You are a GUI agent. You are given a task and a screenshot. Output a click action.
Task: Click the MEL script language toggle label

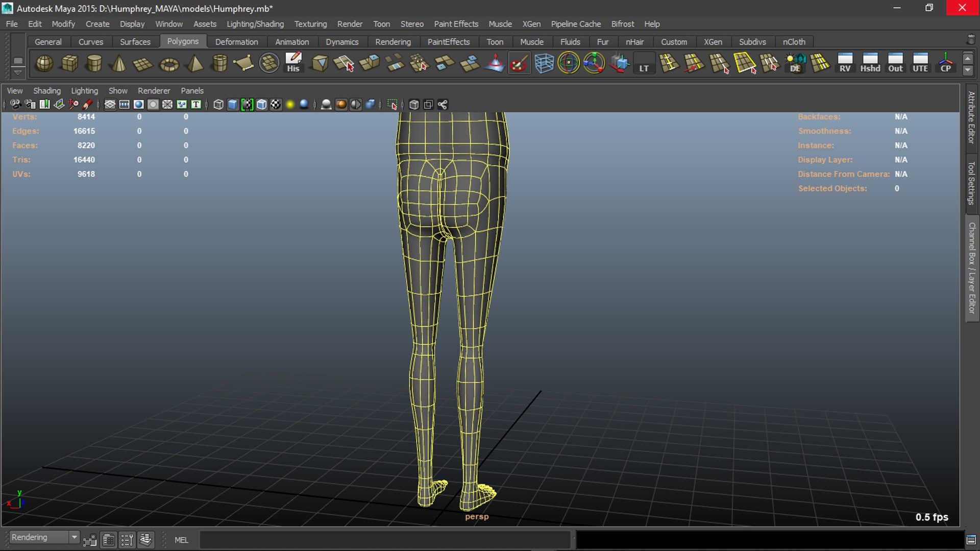point(181,540)
